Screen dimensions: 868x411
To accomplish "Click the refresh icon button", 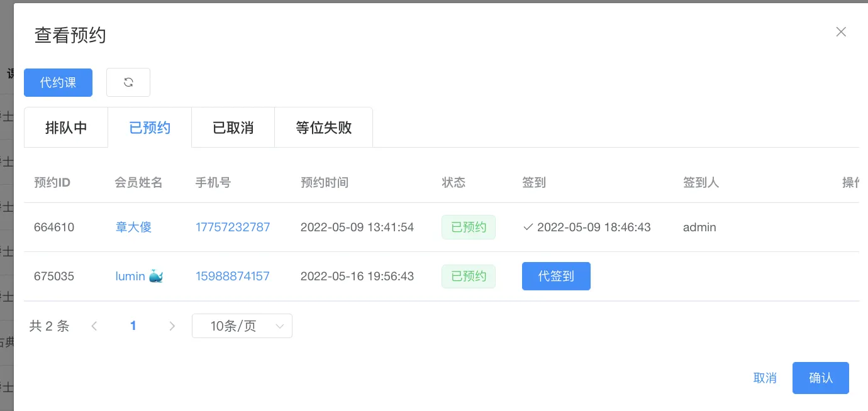I will point(128,82).
